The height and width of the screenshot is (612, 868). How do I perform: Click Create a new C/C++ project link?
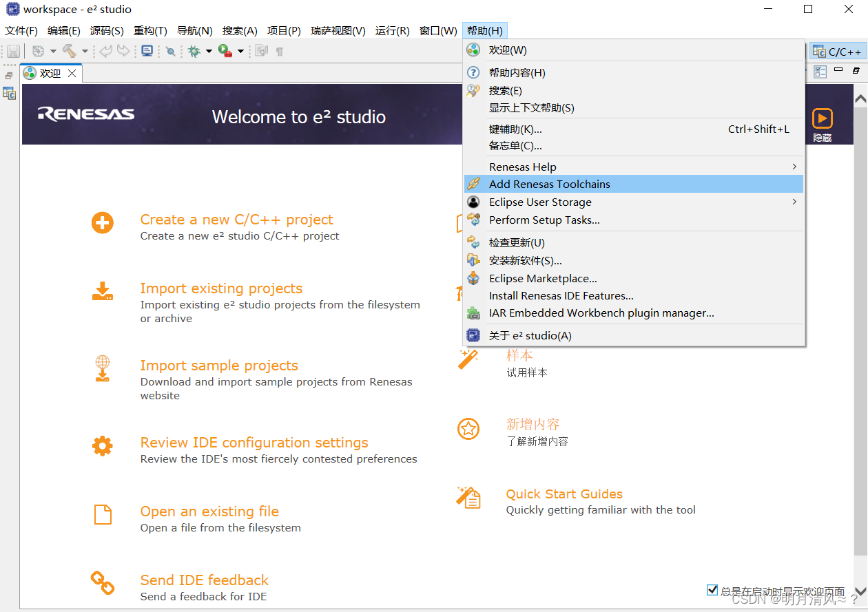click(x=236, y=220)
